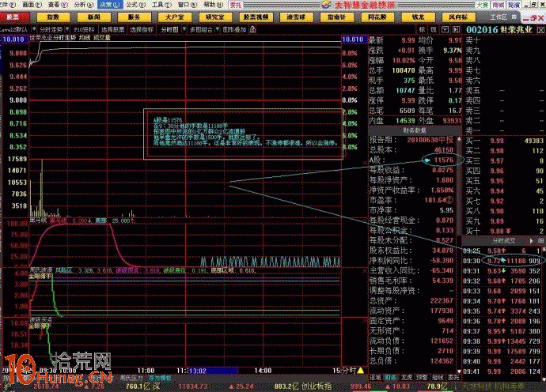
Task: Switch to the 预警 bottom tab
Action: click(422, 377)
